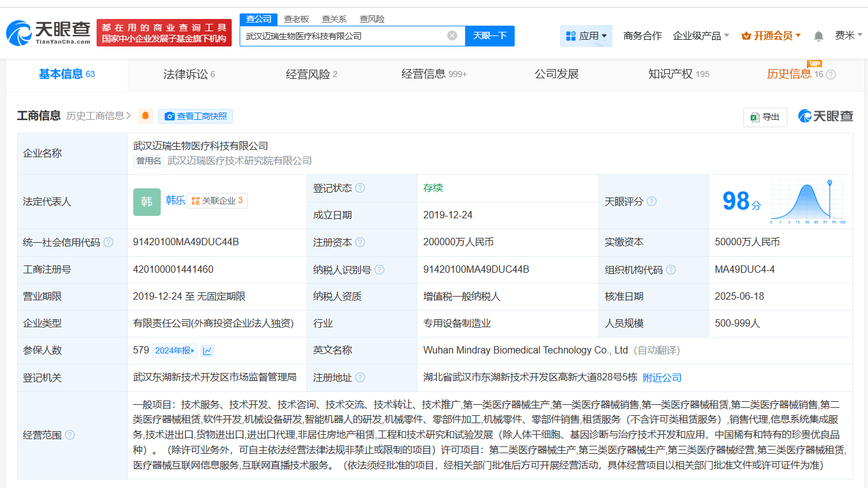Click help icon next to 天眼评分
This screenshot has height=488, width=868.
tap(652, 201)
